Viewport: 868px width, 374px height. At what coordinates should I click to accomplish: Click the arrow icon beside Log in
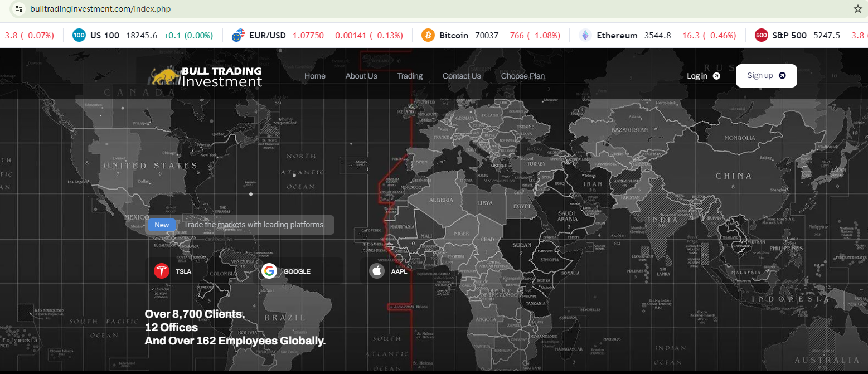coord(716,76)
